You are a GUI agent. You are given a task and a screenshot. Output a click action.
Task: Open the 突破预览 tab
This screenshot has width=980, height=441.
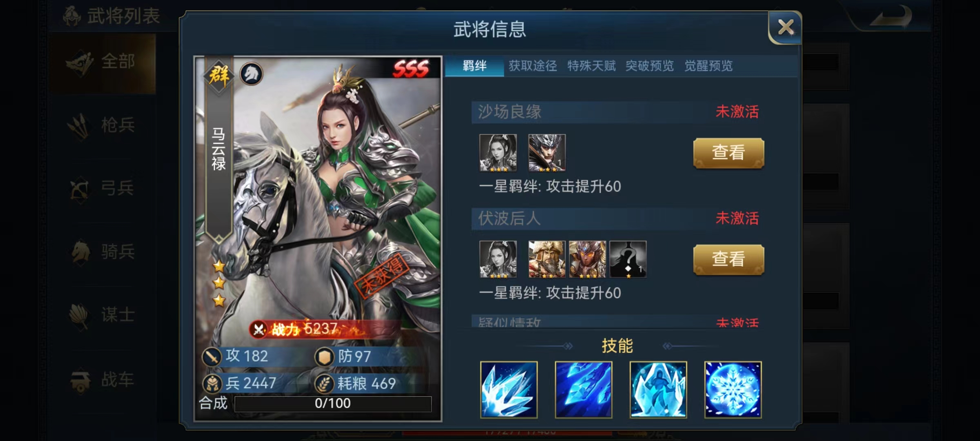650,66
